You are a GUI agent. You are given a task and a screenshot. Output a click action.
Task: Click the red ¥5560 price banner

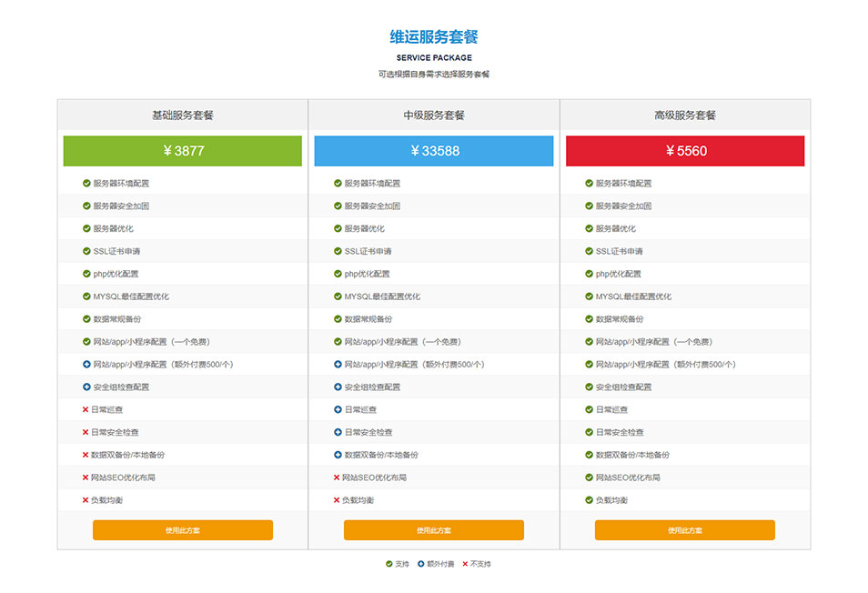pyautogui.click(x=684, y=151)
